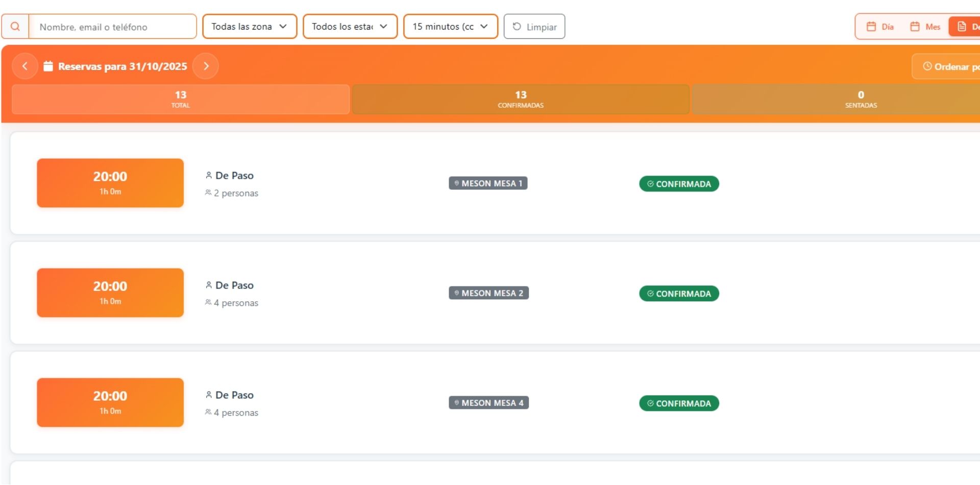Click the location pin in MESON MESA 2 badge
Viewport: 980px width, 485px height.
click(457, 293)
